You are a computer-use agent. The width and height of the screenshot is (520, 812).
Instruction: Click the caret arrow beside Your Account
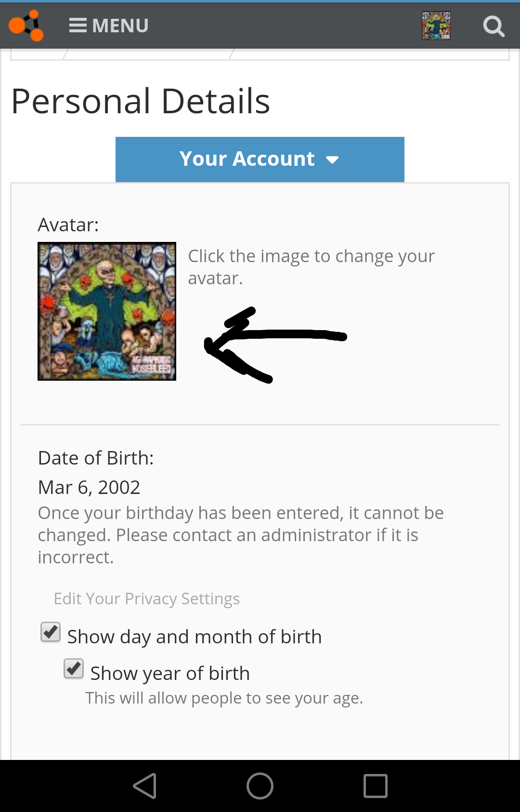[x=332, y=160]
